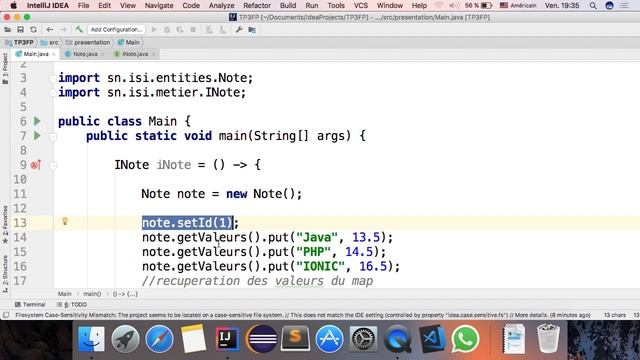This screenshot has width=640, height=360.
Task: Click the lambda breadcrumb () -> {...}
Action: (x=125, y=294)
